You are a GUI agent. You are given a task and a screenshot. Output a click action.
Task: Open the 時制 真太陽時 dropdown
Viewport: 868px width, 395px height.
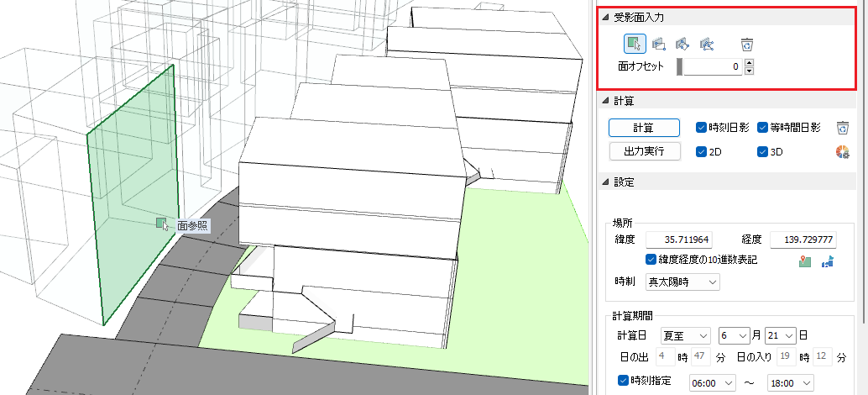(681, 282)
